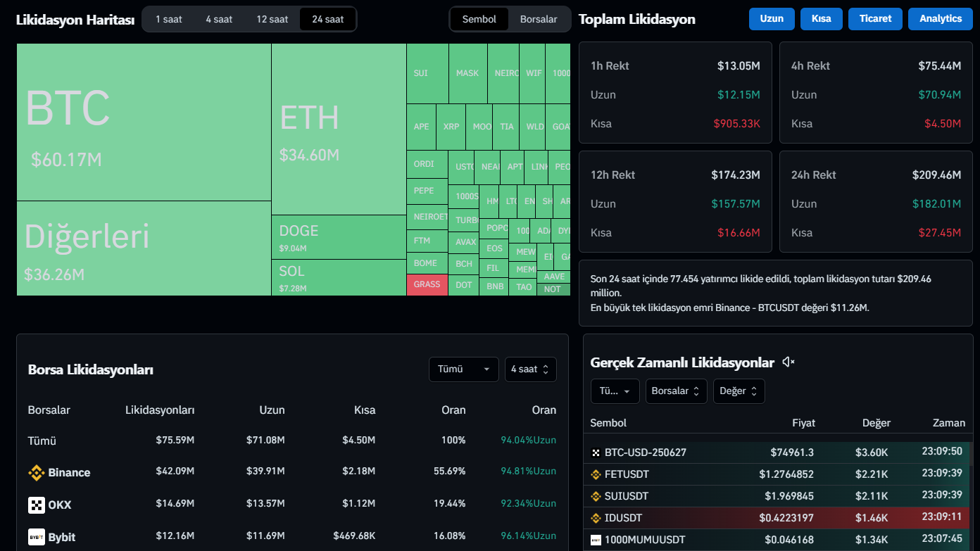
Task: Open the 4 saat timeframe selector
Action: pyautogui.click(x=530, y=369)
